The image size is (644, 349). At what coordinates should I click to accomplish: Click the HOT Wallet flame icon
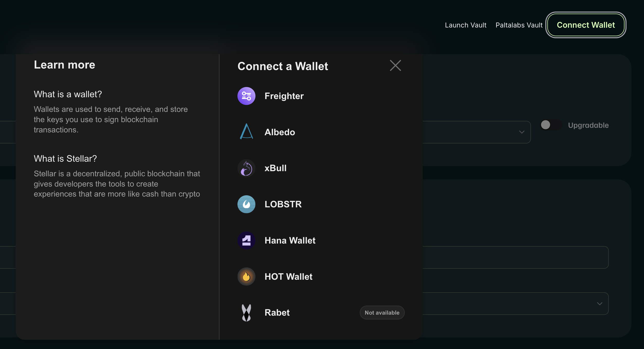click(x=246, y=277)
